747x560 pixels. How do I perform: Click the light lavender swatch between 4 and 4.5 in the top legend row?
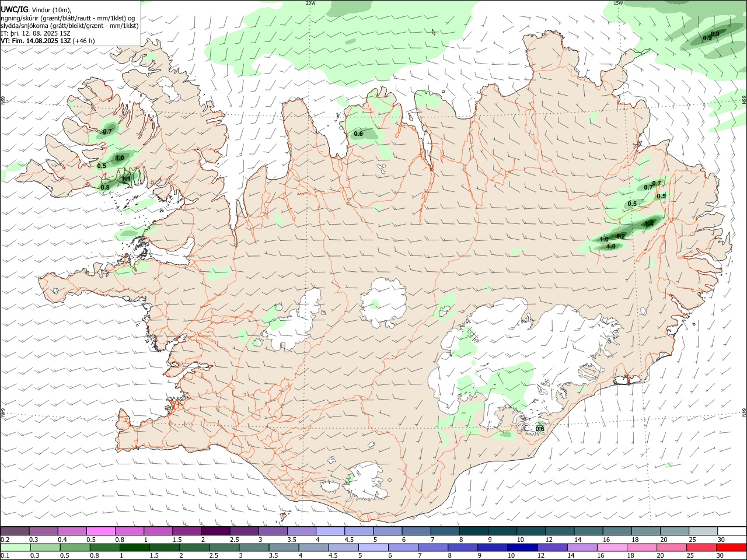pos(330,531)
